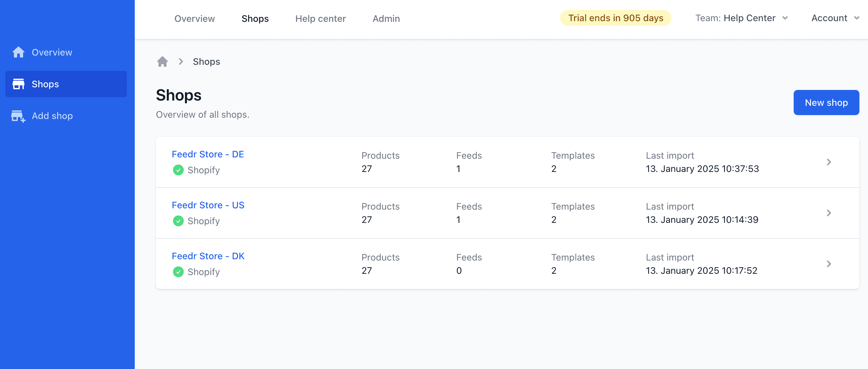Click green check icon for Feedr Store - DE
This screenshot has width=868, height=369.
click(178, 170)
